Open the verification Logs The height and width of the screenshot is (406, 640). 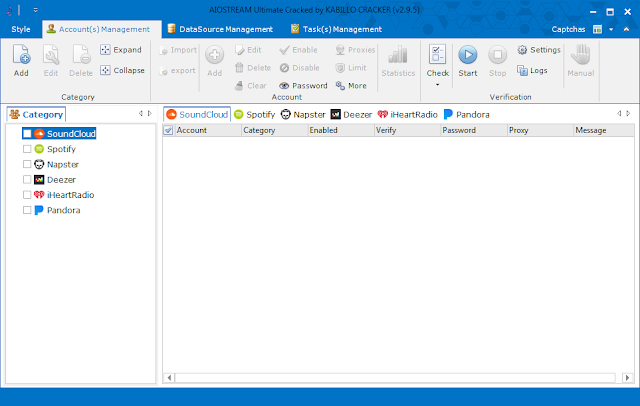pos(532,70)
